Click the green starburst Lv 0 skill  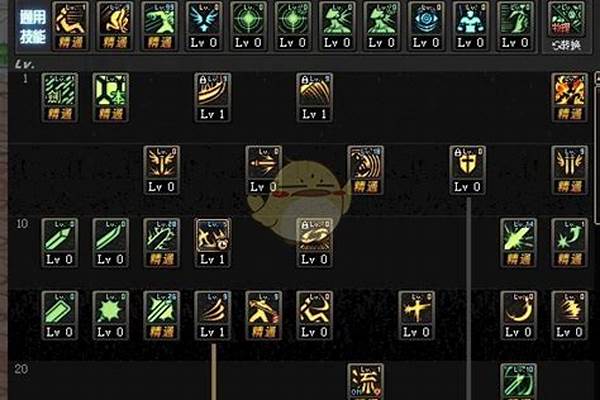[111, 315]
